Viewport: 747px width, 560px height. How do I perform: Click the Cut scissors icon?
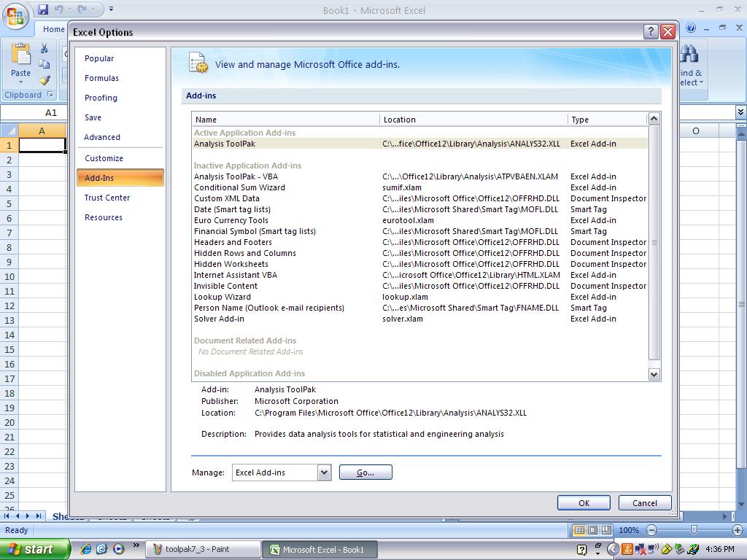tap(44, 49)
